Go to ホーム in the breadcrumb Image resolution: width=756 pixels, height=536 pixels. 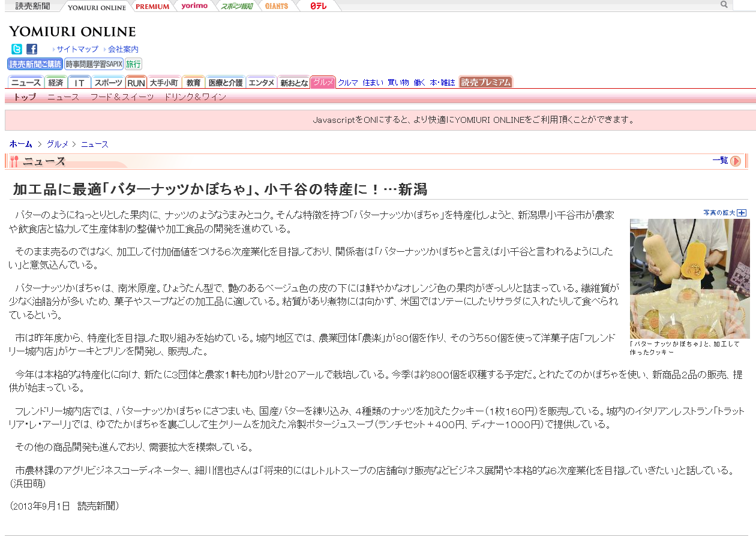click(x=21, y=144)
